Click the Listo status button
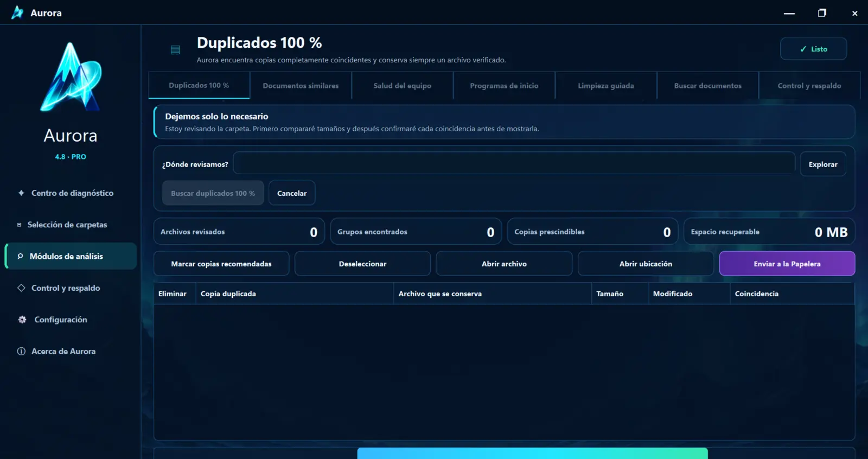 [813, 49]
